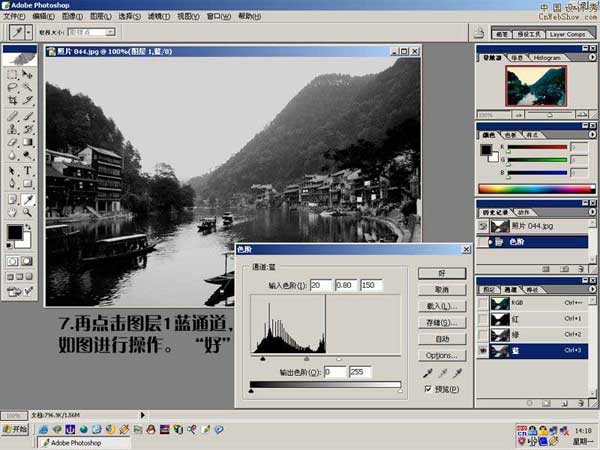The height and width of the screenshot is (450, 600).
Task: Swap foreground and background colors
Action: coord(28,228)
